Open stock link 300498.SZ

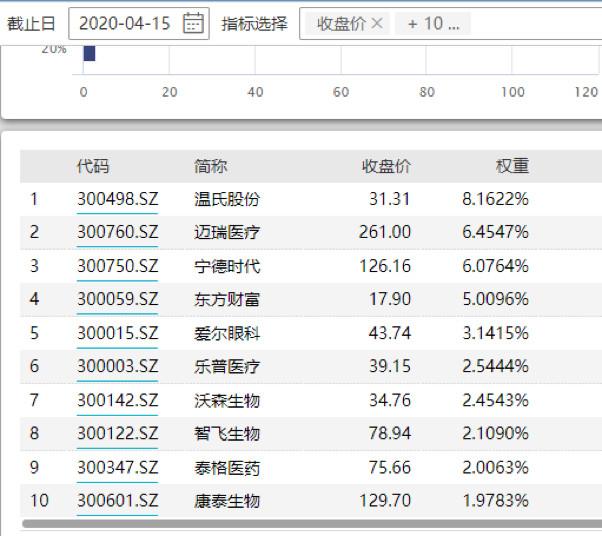pos(117,199)
